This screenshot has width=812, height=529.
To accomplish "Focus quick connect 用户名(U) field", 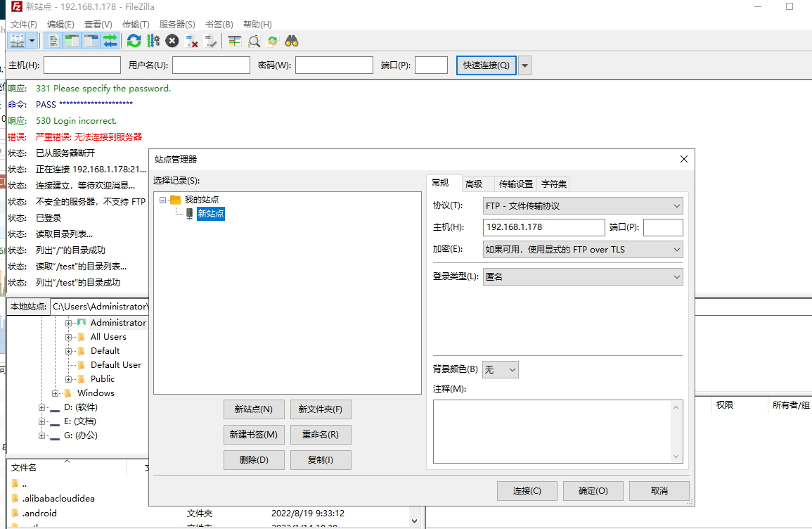I will click(x=212, y=65).
